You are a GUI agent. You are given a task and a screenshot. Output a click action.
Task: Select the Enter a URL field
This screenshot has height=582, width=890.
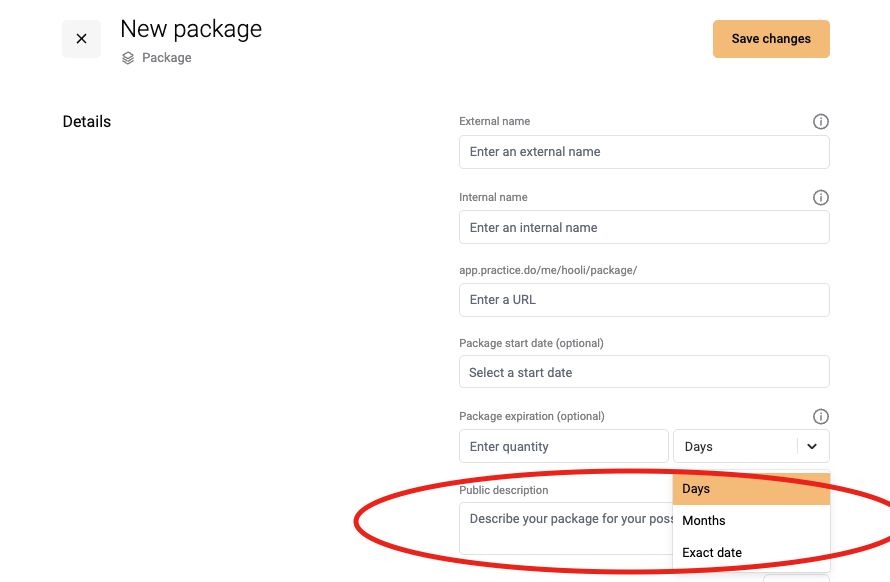coord(644,300)
